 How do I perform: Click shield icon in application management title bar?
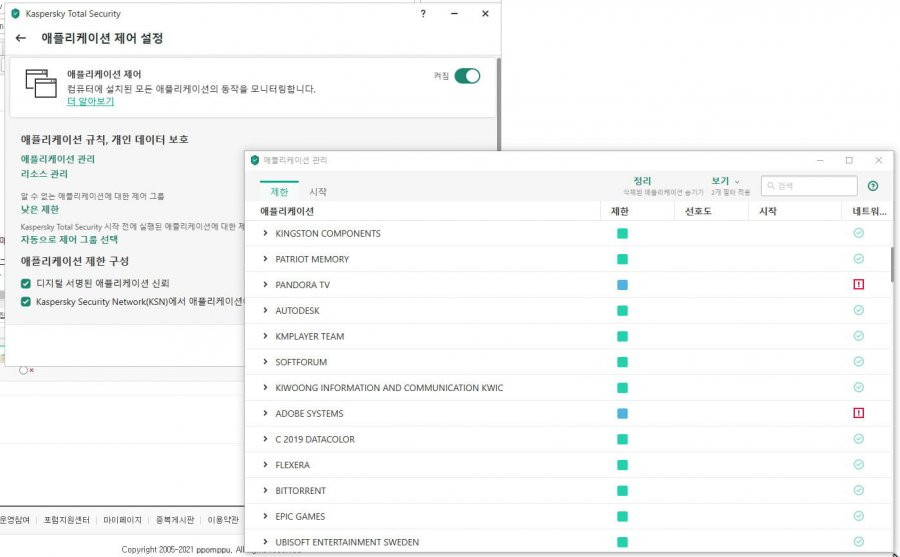coord(255,160)
